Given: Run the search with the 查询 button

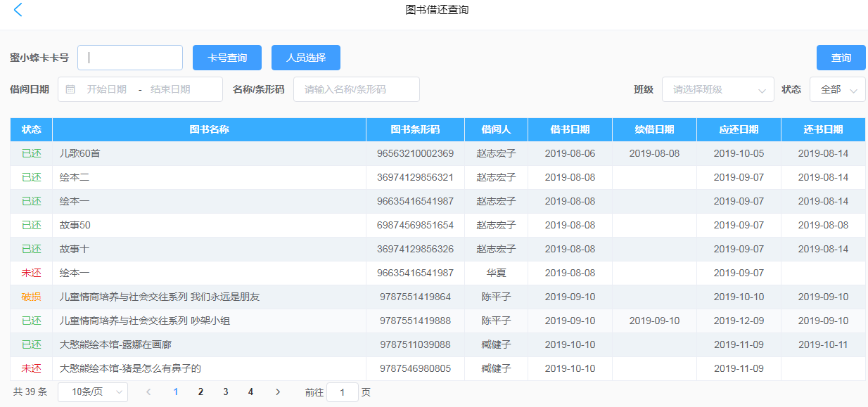Looking at the screenshot, I should pos(841,58).
